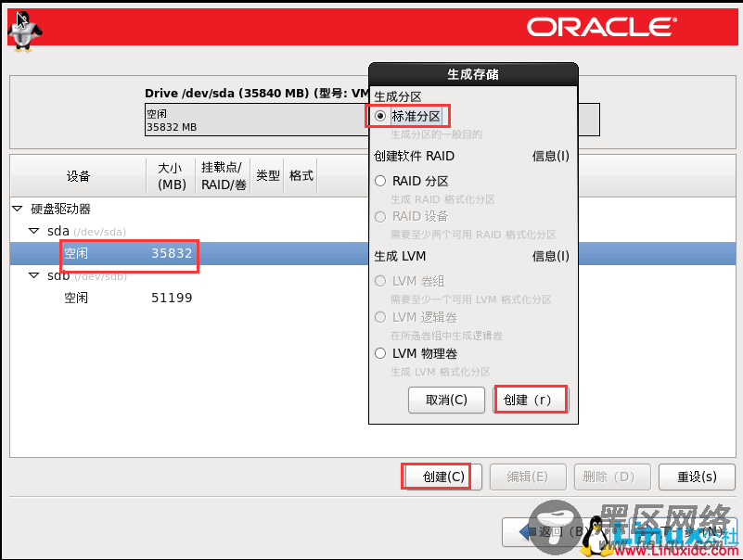Click the Oracle Linux penguin logo
743x560 pixels.
point(25,32)
